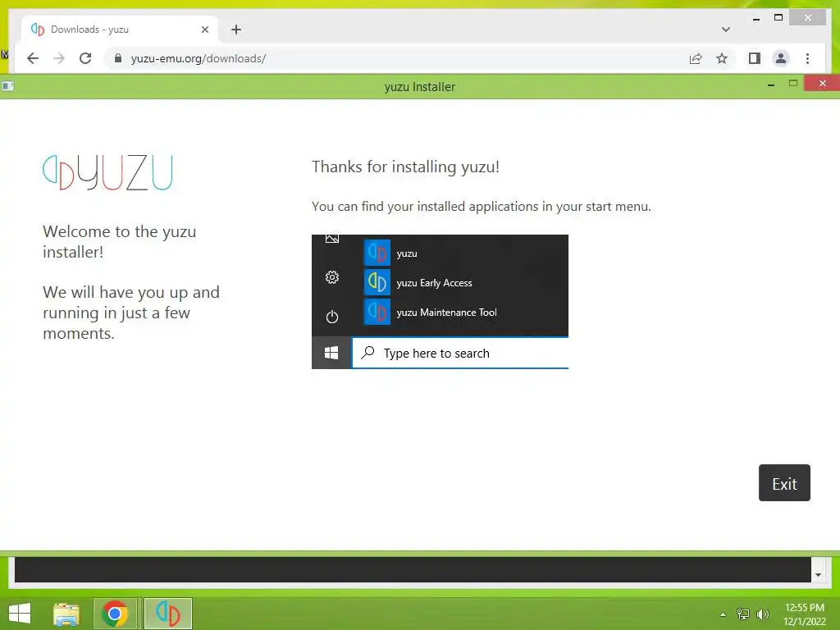The height and width of the screenshot is (630, 840).
Task: Open the Chrome profile avatar
Action: point(781,58)
